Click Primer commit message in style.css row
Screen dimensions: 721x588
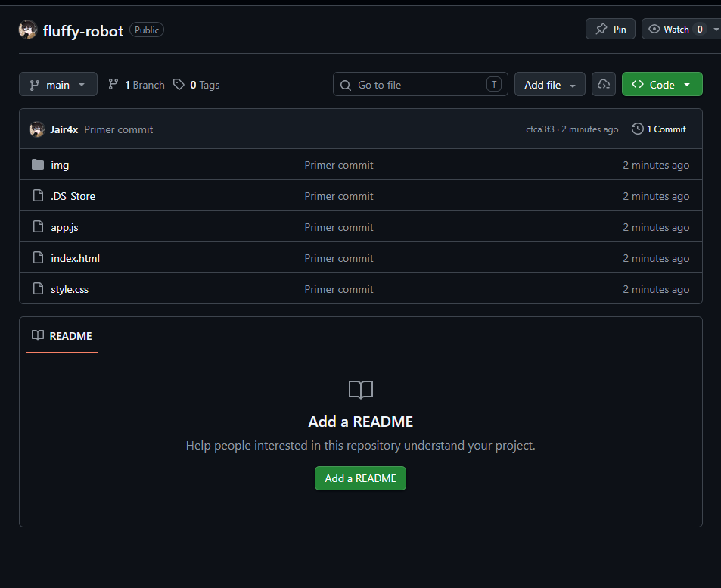tap(339, 289)
